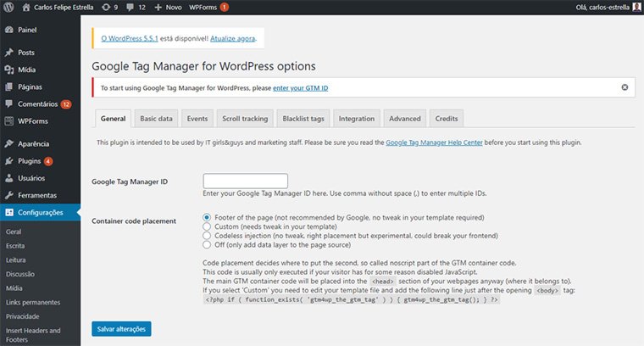Open the Leitura settings submenu

point(15,260)
